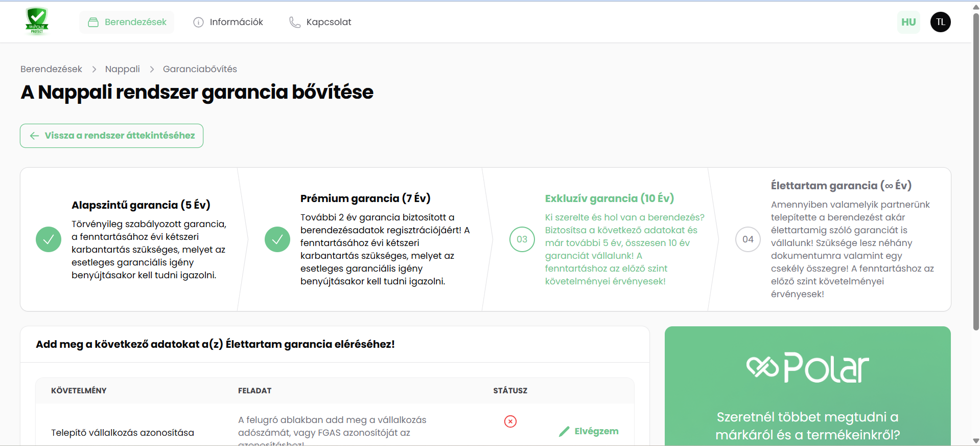Open the TL user avatar menu
980x446 pixels.
pos(940,22)
